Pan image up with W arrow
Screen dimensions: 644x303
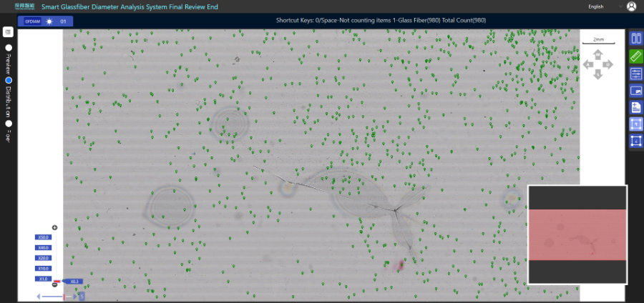pos(598,54)
